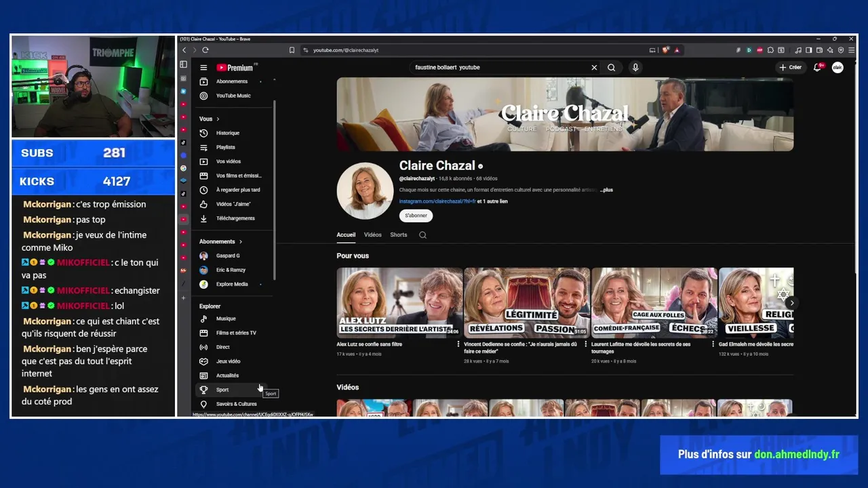Toggle Brave sidebar panel button

tap(810, 50)
